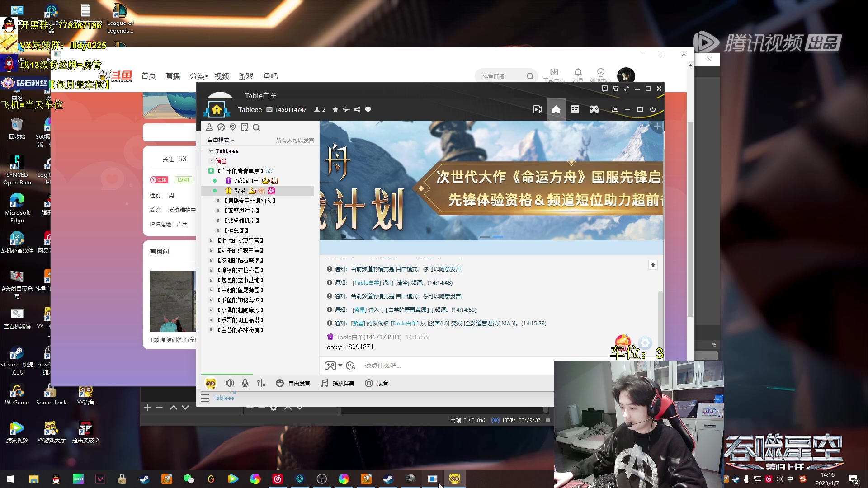
Task: Open the member list icon in the channel panel
Action: (x=209, y=127)
